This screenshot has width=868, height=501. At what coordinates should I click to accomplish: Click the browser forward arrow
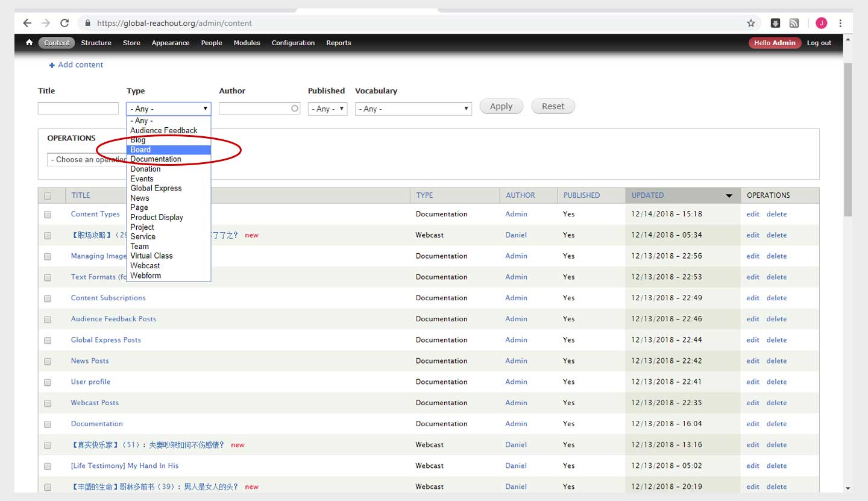pyautogui.click(x=46, y=23)
